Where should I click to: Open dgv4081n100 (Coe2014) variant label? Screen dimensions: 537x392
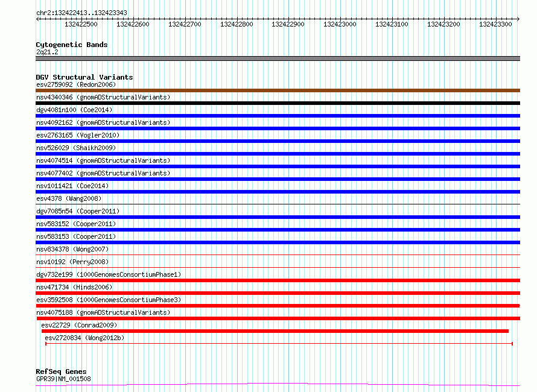click(74, 110)
